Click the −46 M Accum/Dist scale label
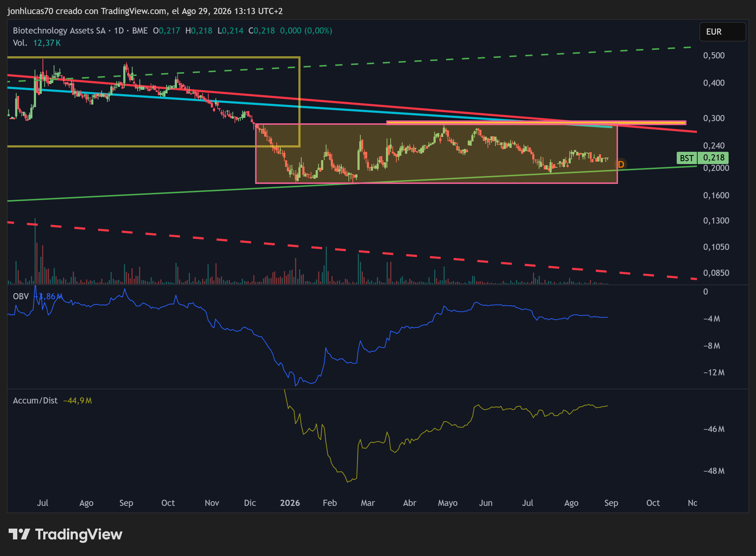The width and height of the screenshot is (756, 556). (714, 429)
